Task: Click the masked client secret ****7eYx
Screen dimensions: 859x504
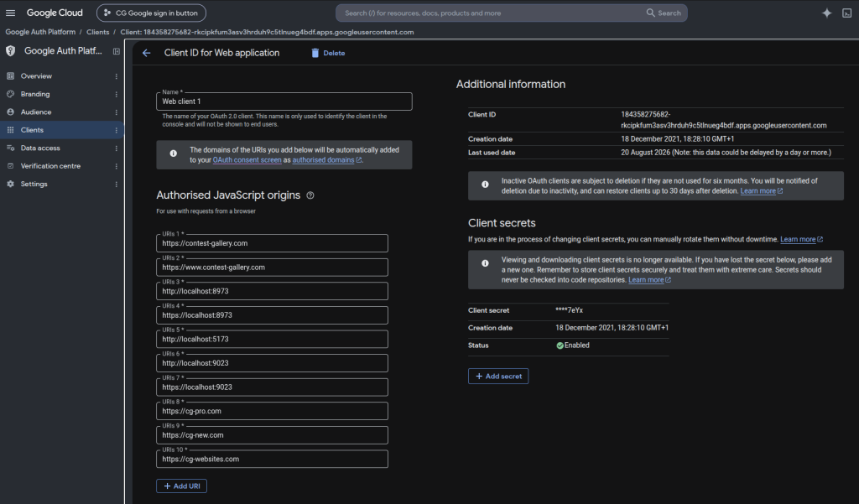Action: [570, 310]
